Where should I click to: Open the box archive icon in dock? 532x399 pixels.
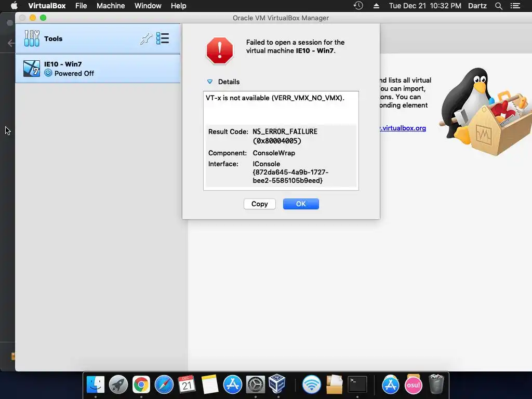pos(335,384)
